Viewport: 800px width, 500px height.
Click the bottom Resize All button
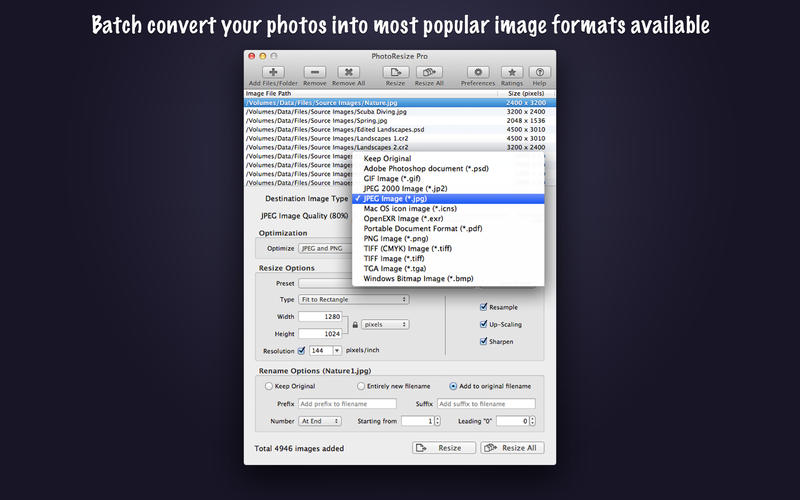point(512,448)
